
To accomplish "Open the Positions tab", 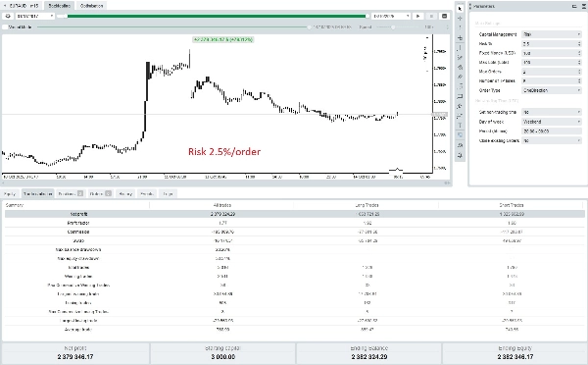I will [x=71, y=193].
